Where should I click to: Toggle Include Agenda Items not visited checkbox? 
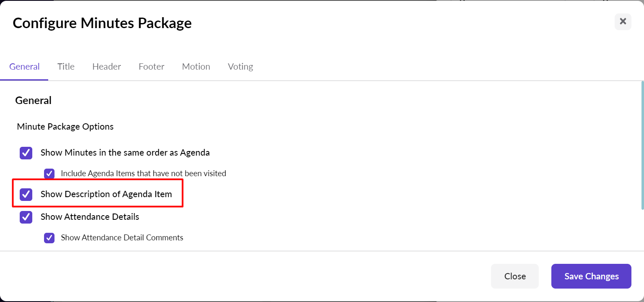click(x=49, y=174)
